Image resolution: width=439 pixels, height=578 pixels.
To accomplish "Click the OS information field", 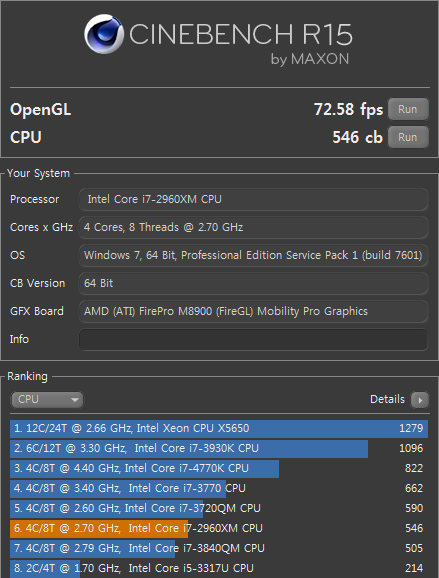I will [253, 255].
